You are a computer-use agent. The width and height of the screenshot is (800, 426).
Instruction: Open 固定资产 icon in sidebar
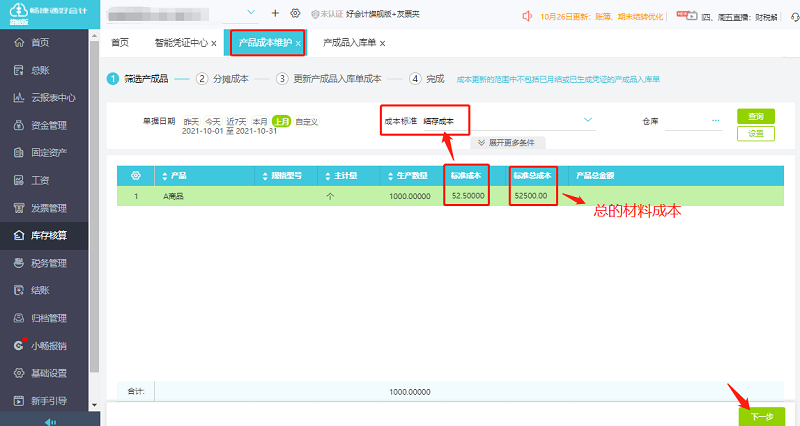click(19, 153)
